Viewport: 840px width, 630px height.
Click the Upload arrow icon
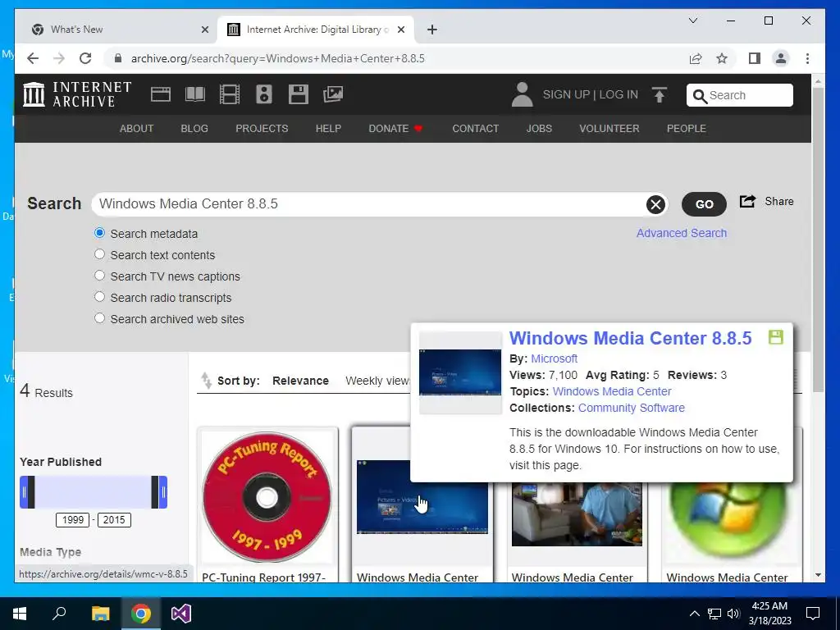[660, 95]
